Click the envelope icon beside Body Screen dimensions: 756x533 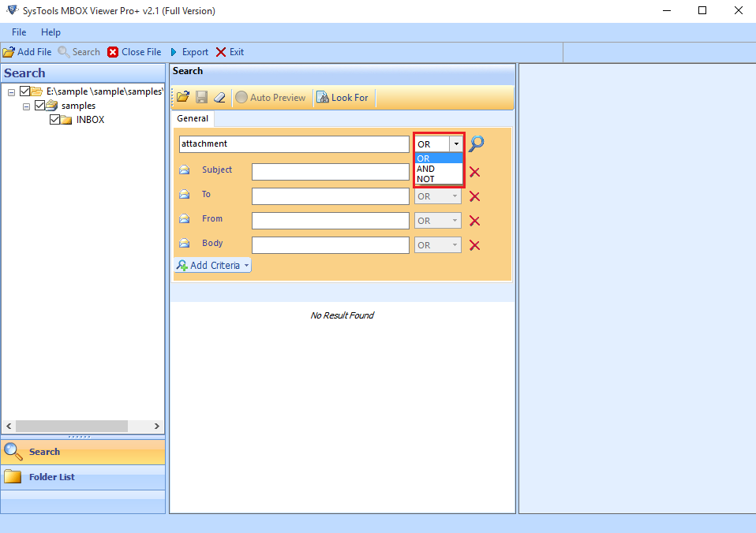184,243
